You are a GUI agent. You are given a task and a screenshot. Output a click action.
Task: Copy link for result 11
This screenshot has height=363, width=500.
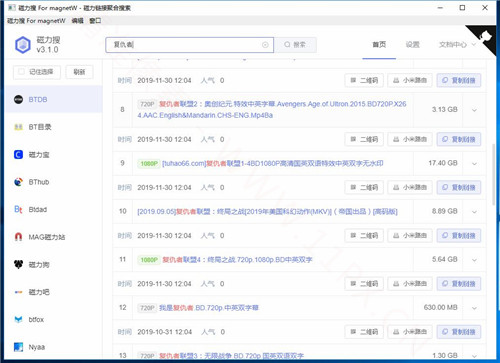[459, 284]
